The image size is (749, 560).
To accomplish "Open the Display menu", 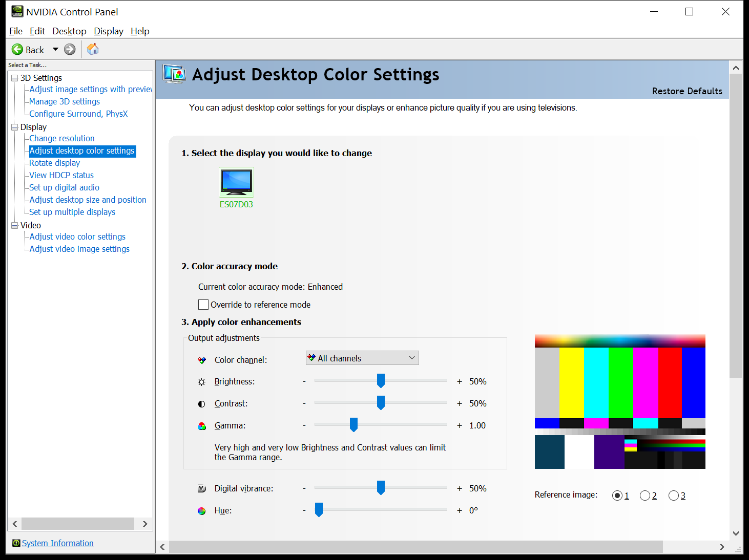I will pyautogui.click(x=109, y=31).
